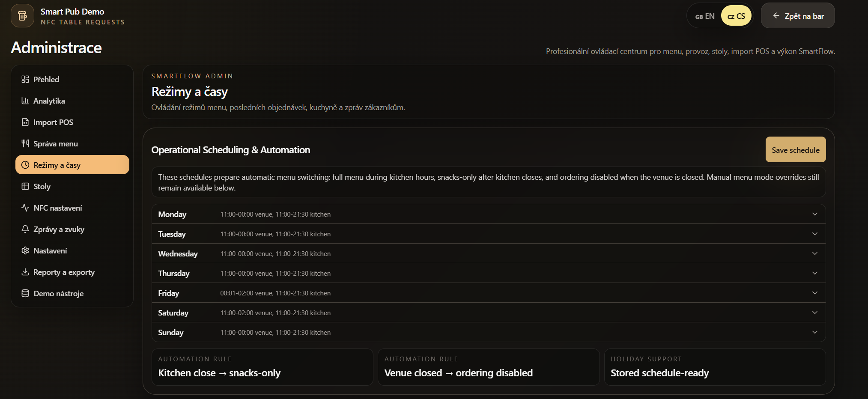Click the Nastavení gear icon

[25, 250]
